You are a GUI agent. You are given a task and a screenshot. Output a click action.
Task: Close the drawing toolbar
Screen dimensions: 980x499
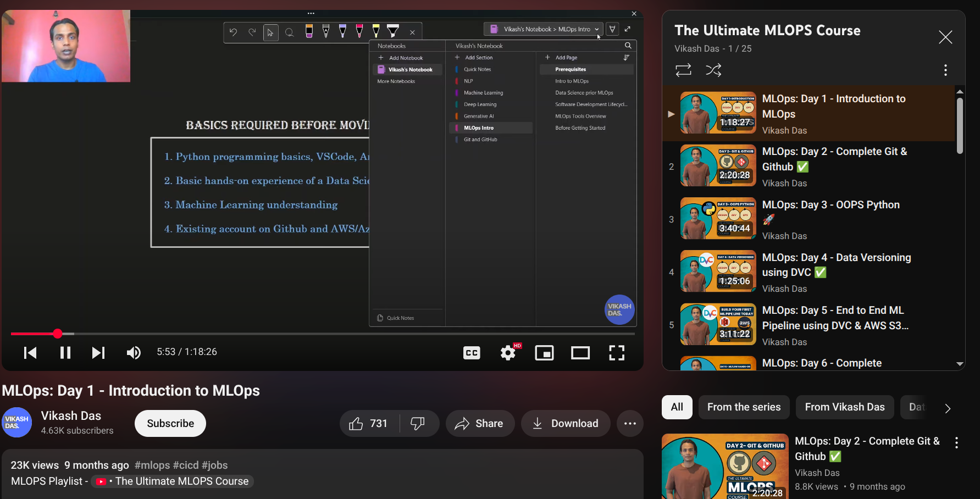[x=412, y=32]
